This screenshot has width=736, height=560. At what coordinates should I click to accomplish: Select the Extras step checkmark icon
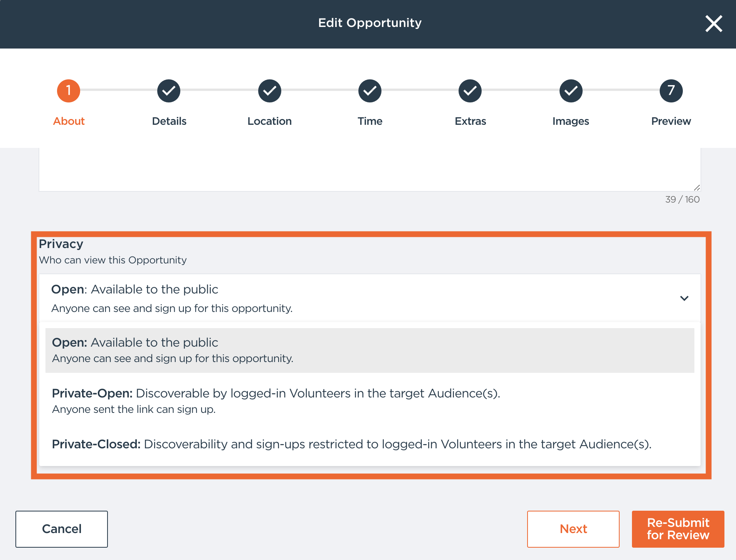tap(470, 91)
